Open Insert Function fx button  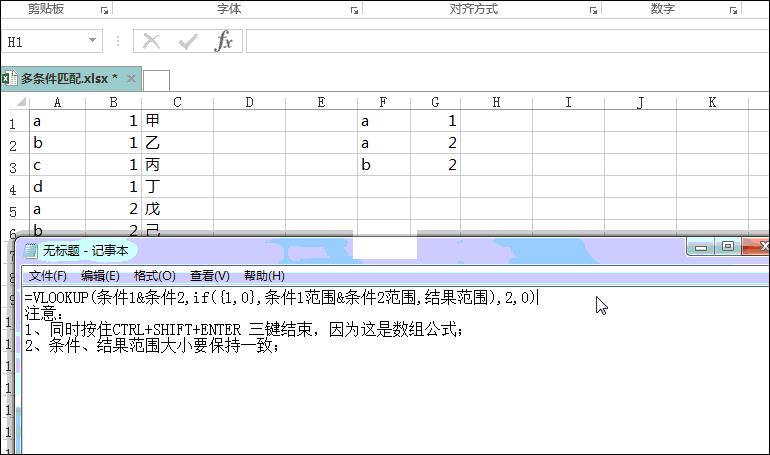[x=223, y=41]
